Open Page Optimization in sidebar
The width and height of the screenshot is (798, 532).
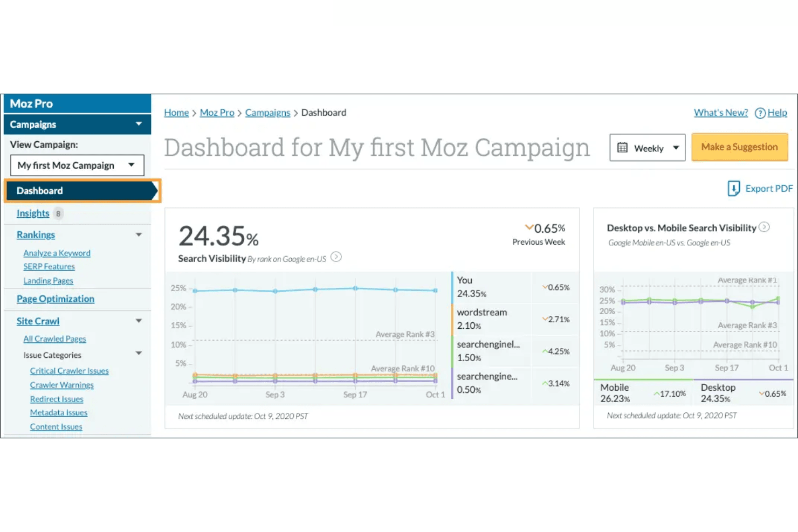[x=55, y=299]
